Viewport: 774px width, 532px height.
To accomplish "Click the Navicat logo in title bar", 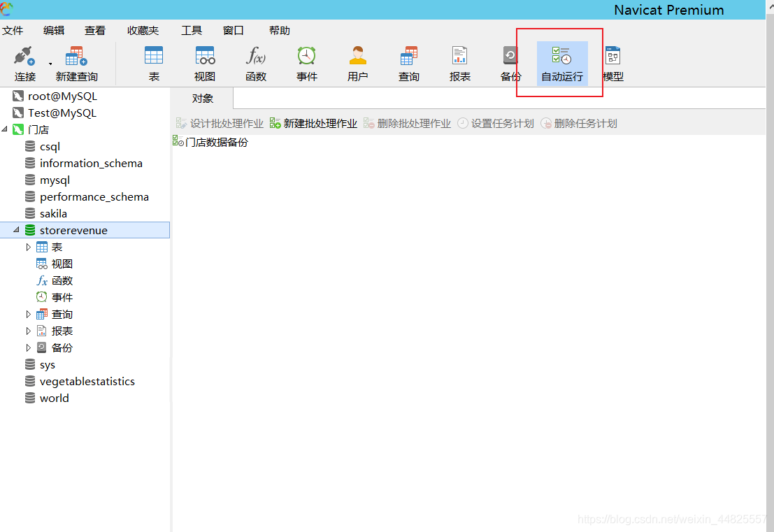I will pos(7,9).
